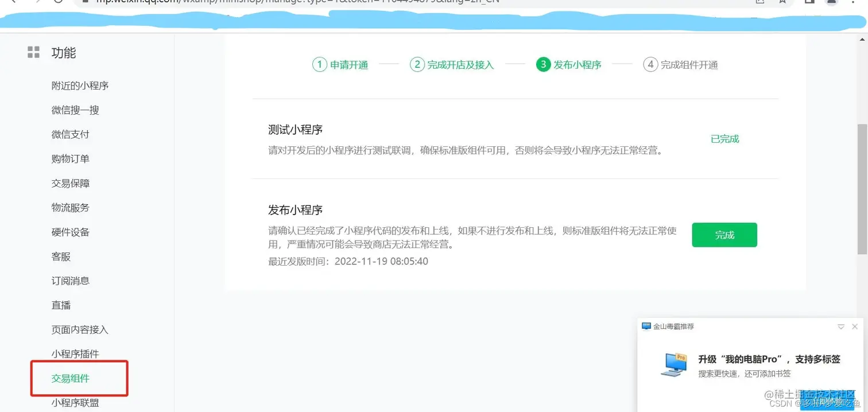This screenshot has height=412, width=868.
Task: Click the 功能 grid icon in the sidebar
Action: [33, 53]
